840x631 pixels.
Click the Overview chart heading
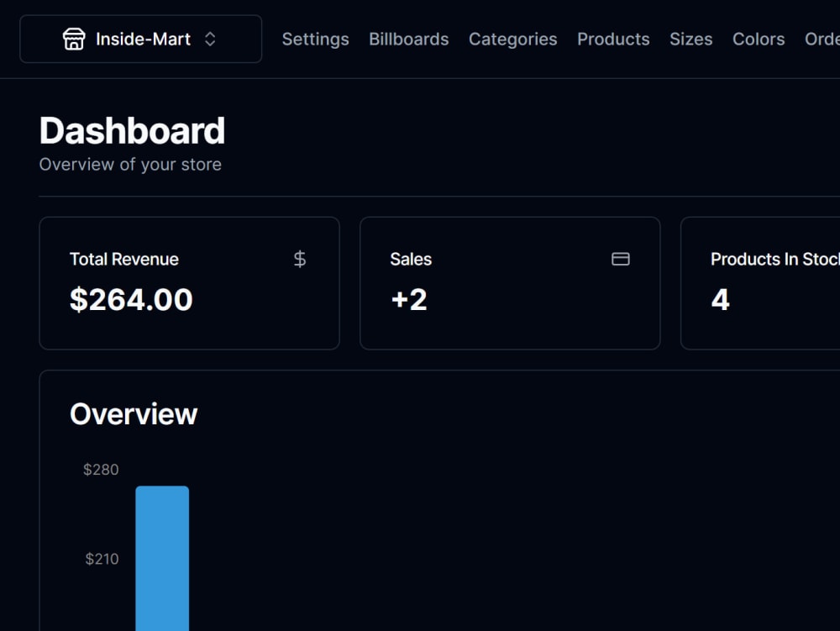[x=134, y=414]
